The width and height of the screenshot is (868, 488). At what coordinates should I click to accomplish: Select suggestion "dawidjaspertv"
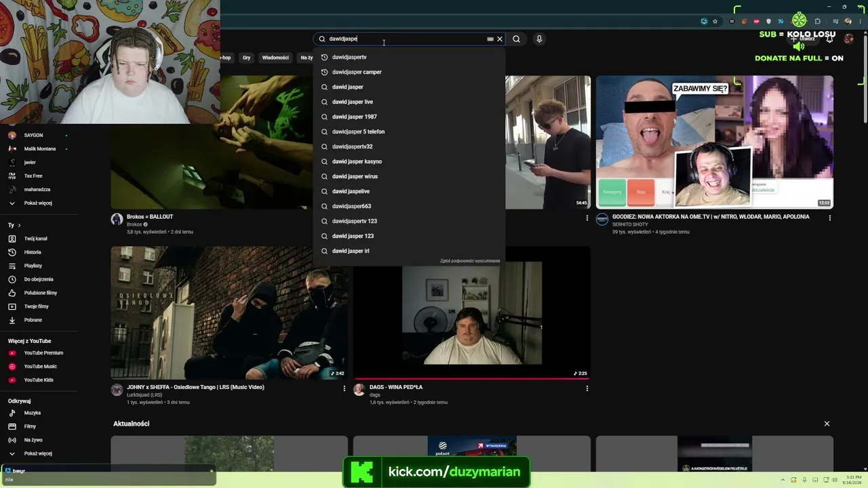pos(409,57)
